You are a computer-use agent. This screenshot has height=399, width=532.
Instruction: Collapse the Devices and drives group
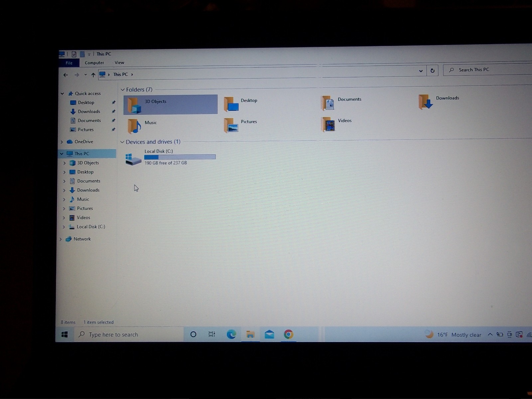click(x=122, y=142)
